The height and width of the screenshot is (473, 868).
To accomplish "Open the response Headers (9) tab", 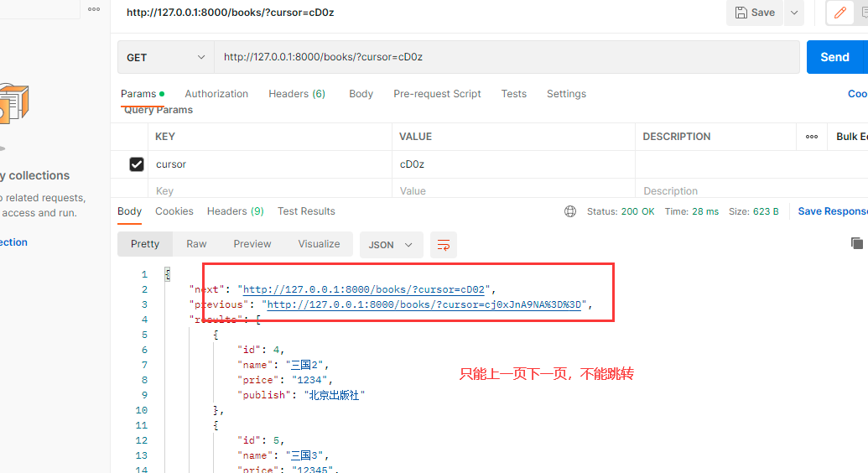I will [236, 211].
